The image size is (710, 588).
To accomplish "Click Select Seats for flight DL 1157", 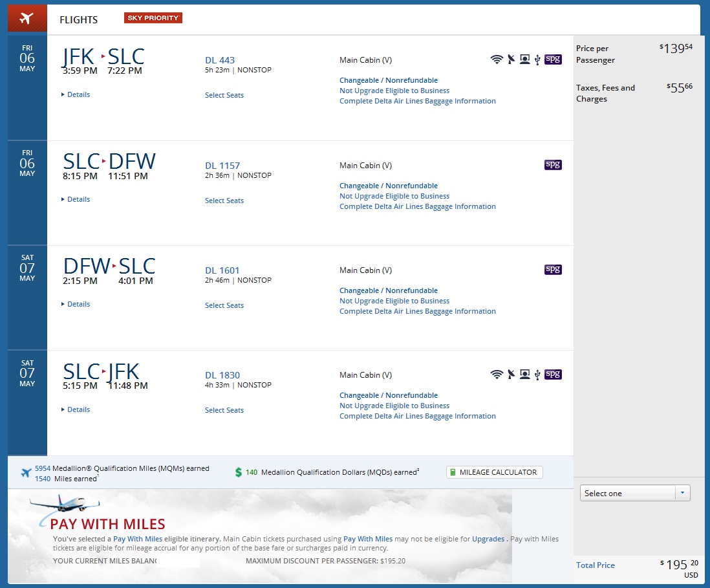I will pos(224,201).
